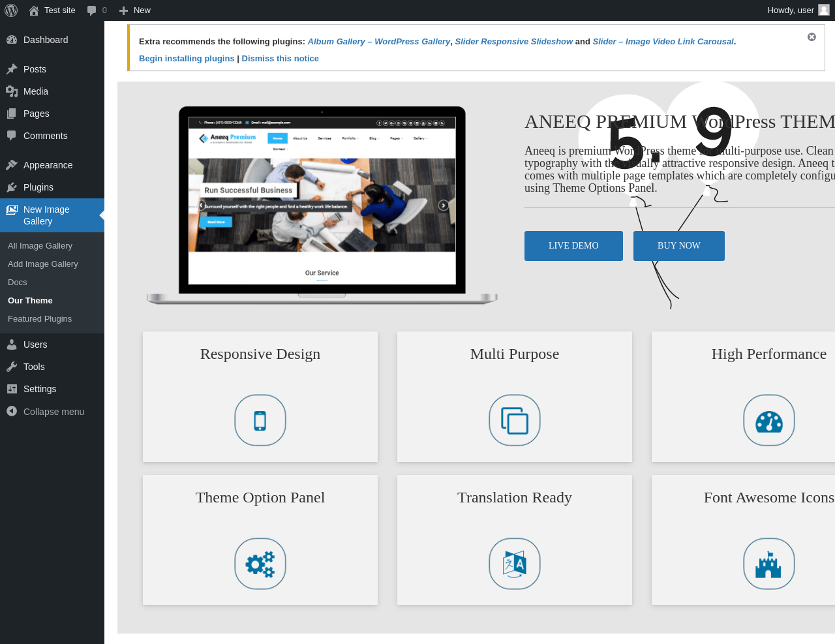Click the sidebar Comments speech bubble icon
Viewport: 835px width, 644px height.
12,136
